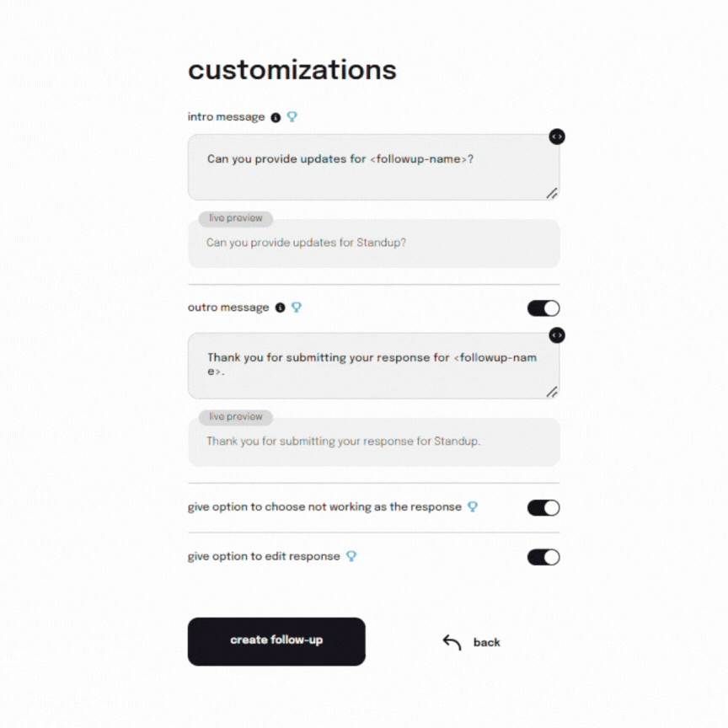Disable the outro message toggle
728x728 pixels.
(x=543, y=308)
